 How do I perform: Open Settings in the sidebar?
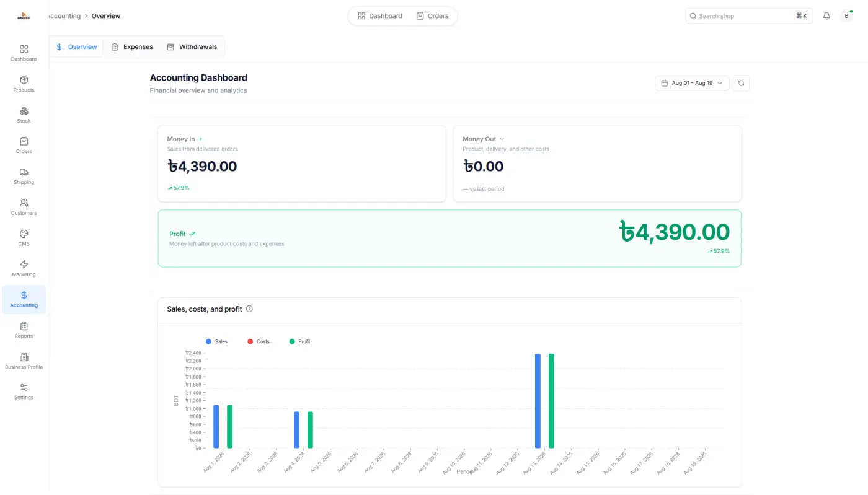coord(24,392)
